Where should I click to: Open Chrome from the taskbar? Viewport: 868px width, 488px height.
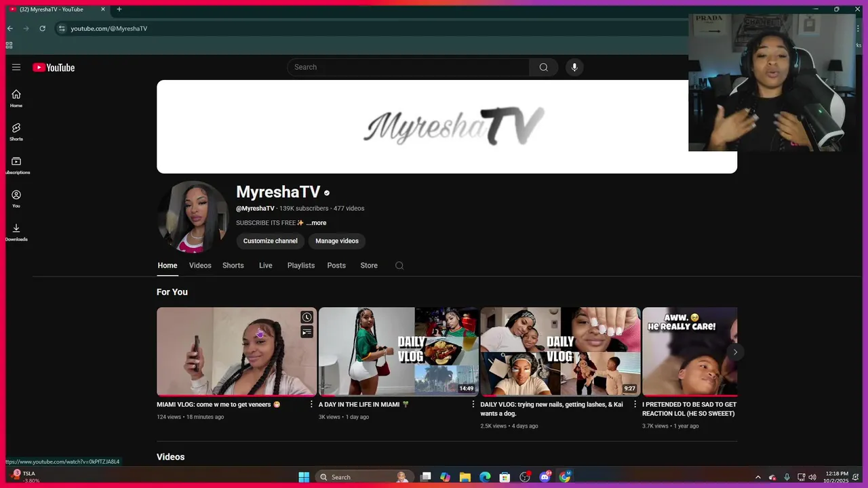565,477
